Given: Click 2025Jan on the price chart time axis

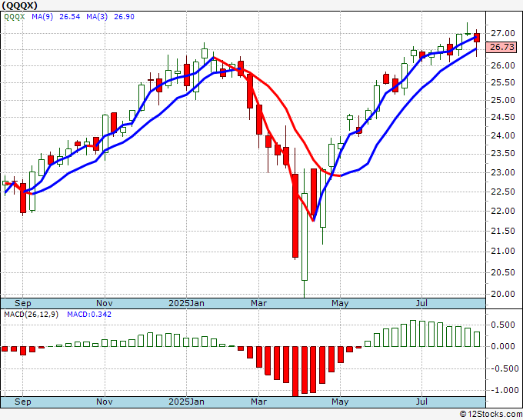Looking at the screenshot, I should click(186, 303).
